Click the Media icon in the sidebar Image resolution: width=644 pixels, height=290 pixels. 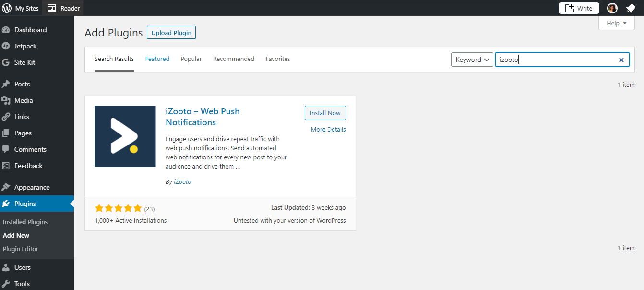point(6,100)
